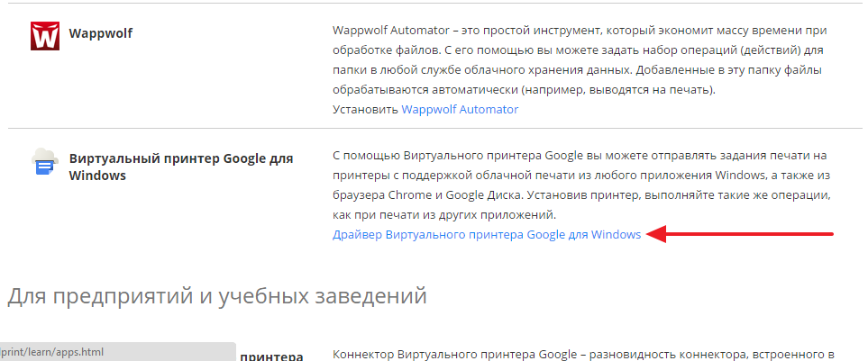Click the "Для предприятий и учебных заведений" heading
The image size is (868, 361).
point(216,294)
